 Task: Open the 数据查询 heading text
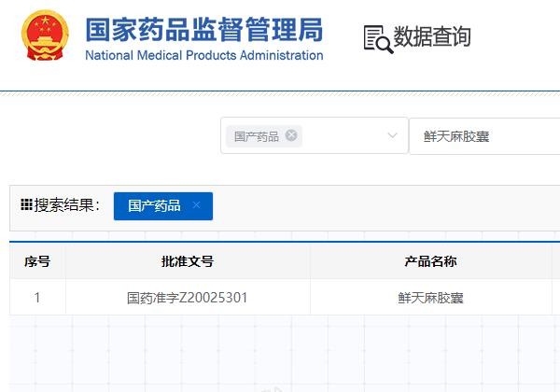pyautogui.click(x=432, y=37)
